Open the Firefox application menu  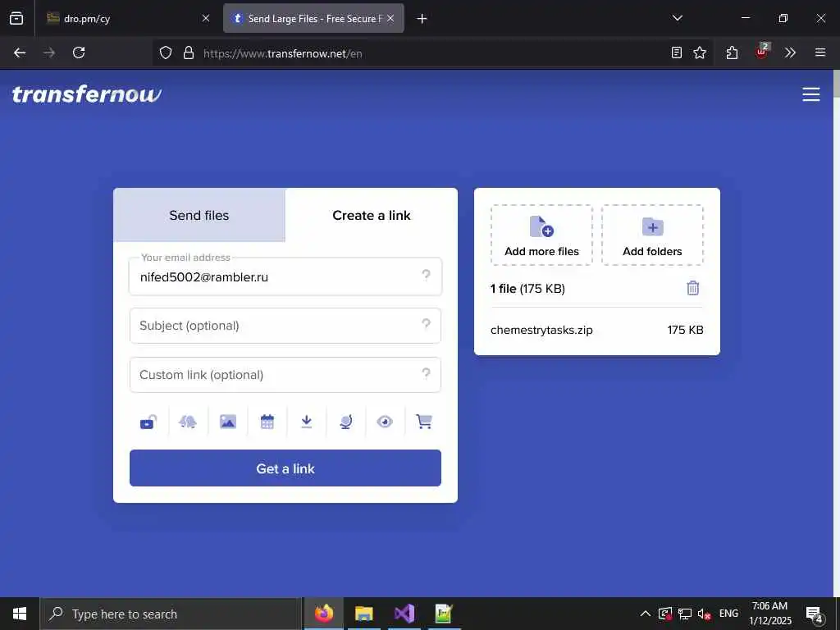(x=820, y=52)
